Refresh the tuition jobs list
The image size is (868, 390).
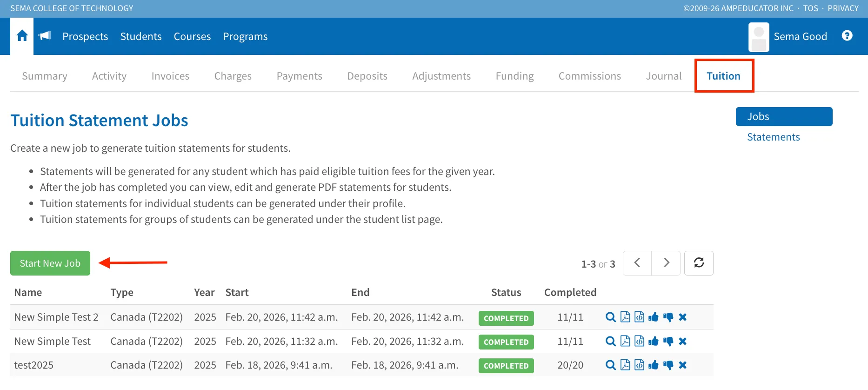tap(699, 263)
